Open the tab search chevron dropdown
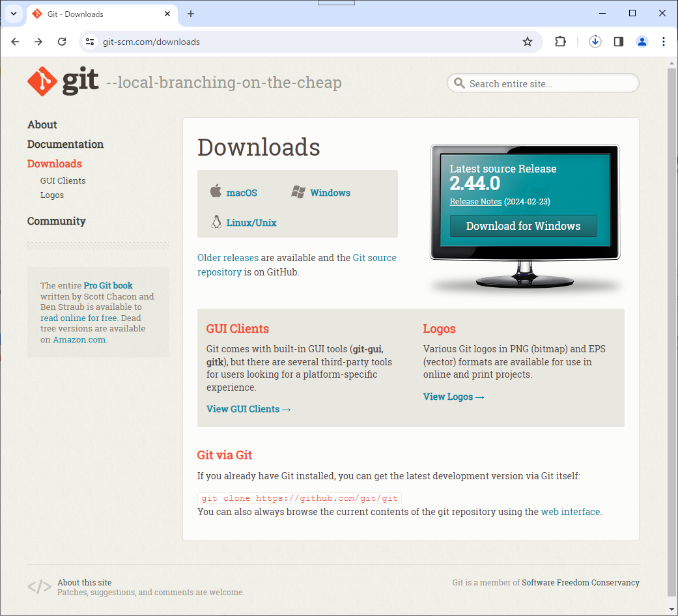 pos(14,14)
